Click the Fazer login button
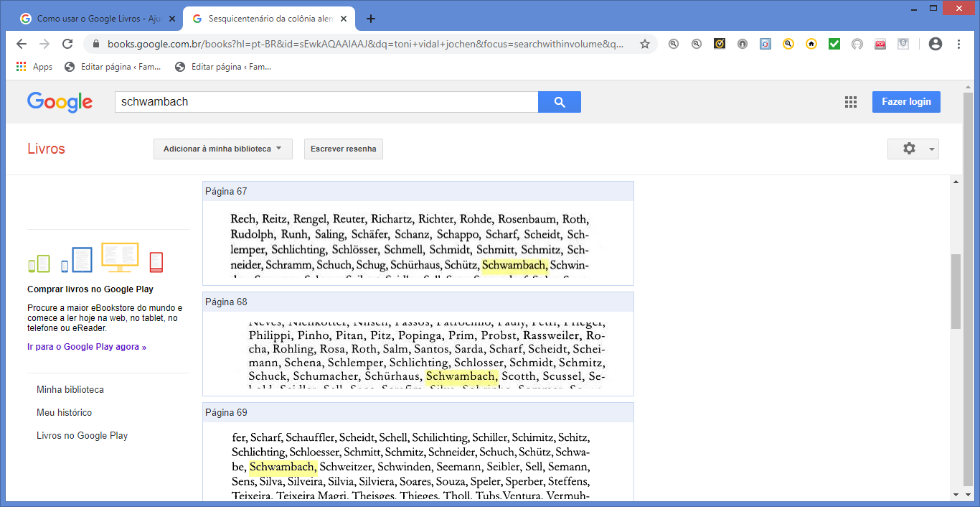The width and height of the screenshot is (980, 507). 905,102
